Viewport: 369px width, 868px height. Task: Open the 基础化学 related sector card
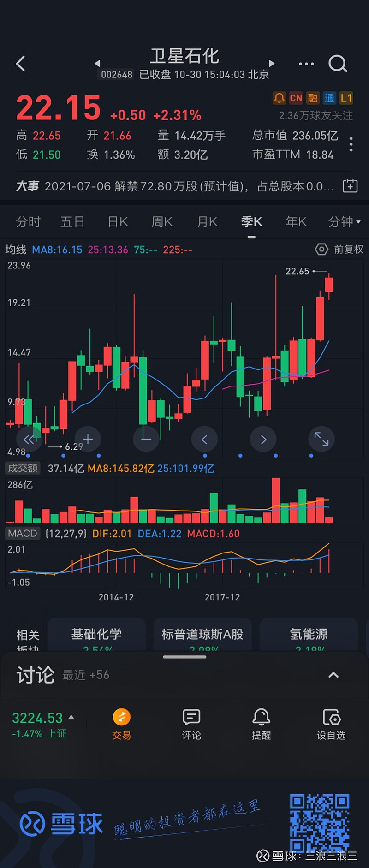point(96,635)
